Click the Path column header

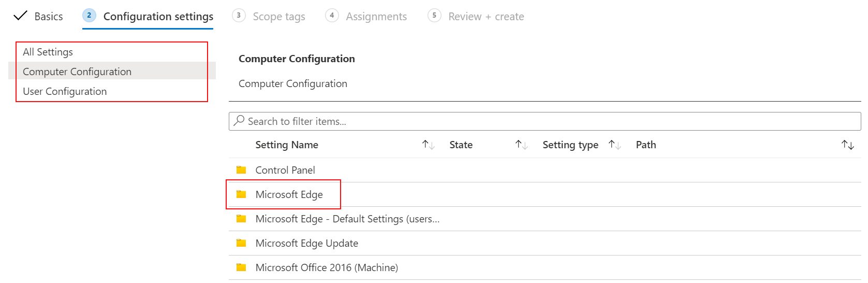pos(646,145)
